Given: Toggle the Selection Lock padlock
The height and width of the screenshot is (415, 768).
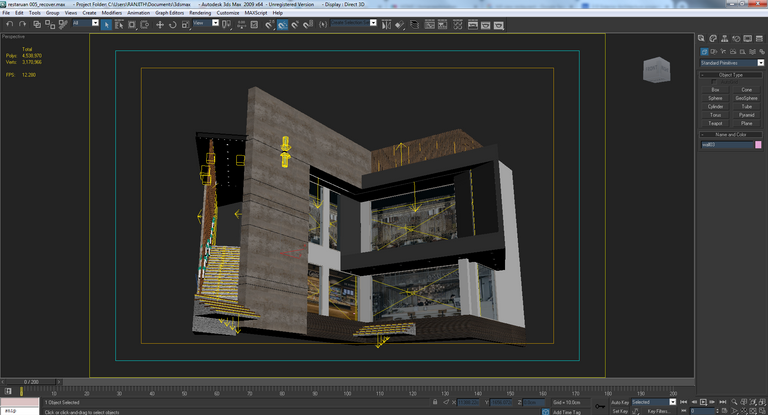Looking at the screenshot, I should click(x=434, y=402).
